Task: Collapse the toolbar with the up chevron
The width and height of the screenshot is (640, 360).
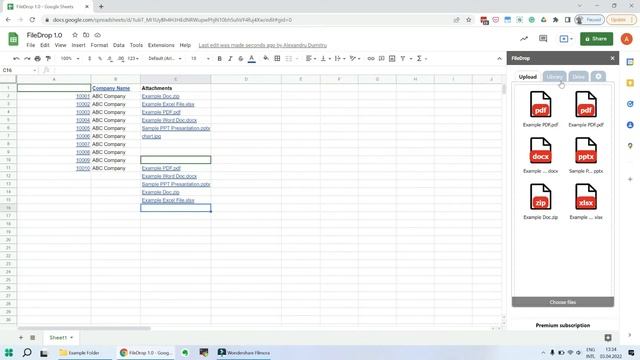Action: tap(499, 59)
